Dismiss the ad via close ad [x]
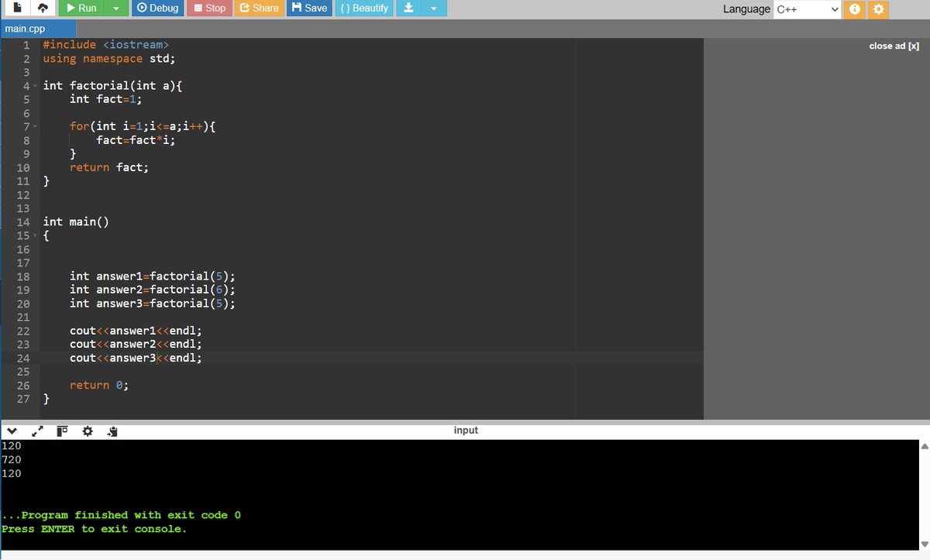Screen dimensions: 930x560 click(894, 46)
